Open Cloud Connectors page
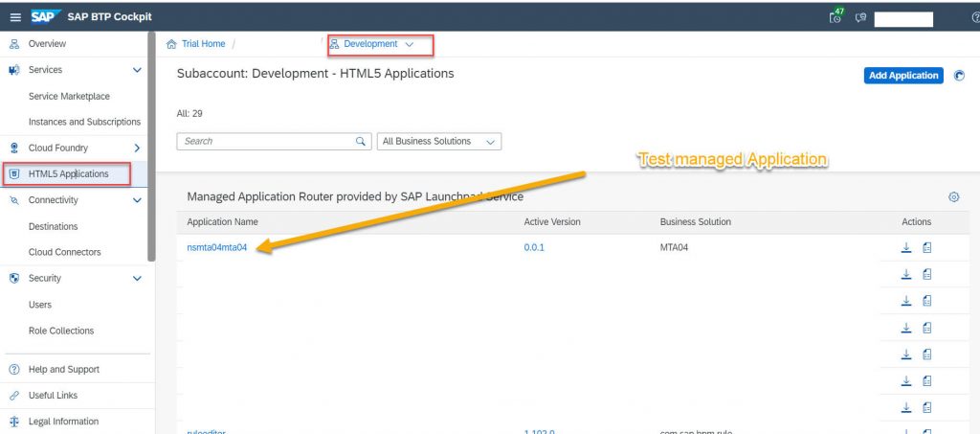This screenshot has height=434, width=980. 64,252
